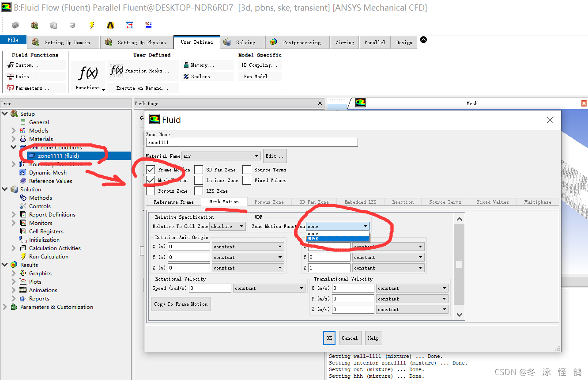The image size is (588, 380).
Task: Collapse the Setup tree node
Action: click(x=5, y=114)
